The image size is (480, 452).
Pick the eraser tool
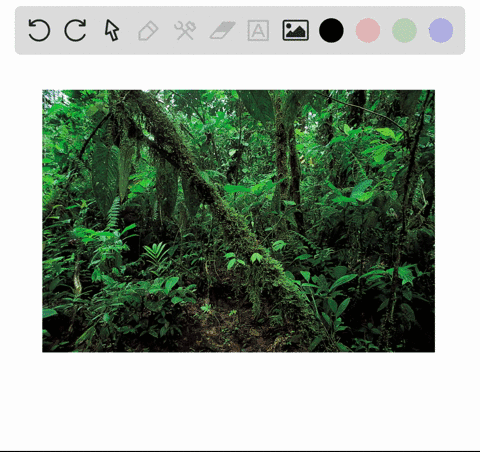[x=222, y=30]
